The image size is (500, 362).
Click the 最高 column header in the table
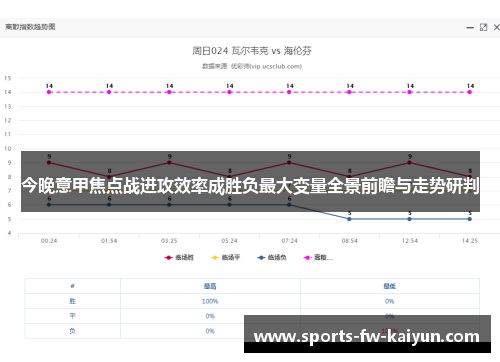point(210,286)
